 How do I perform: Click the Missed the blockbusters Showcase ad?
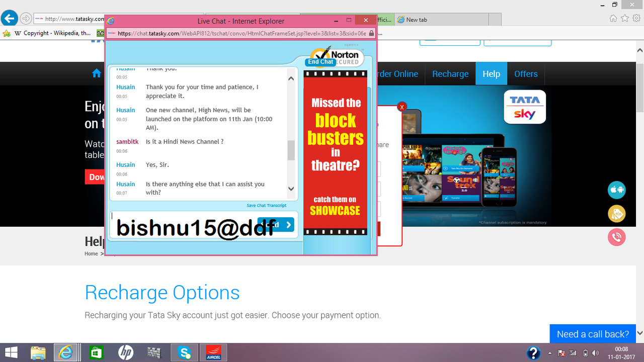pos(335,153)
